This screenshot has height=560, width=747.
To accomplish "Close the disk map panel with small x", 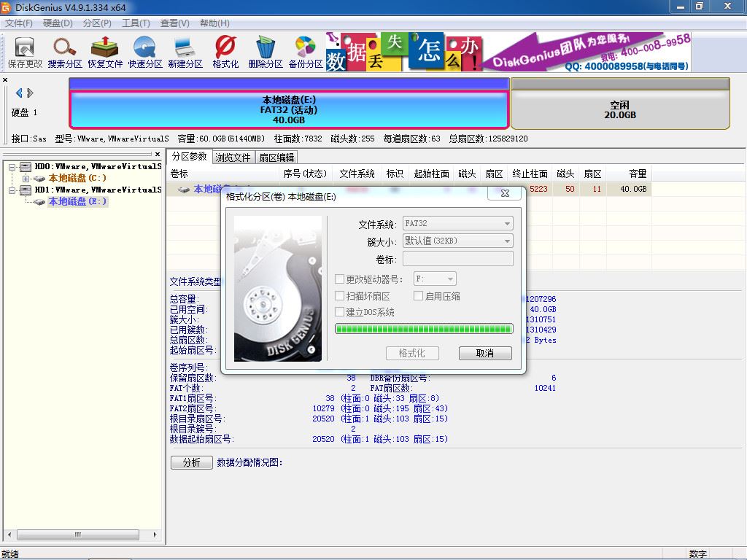I will (5, 79).
